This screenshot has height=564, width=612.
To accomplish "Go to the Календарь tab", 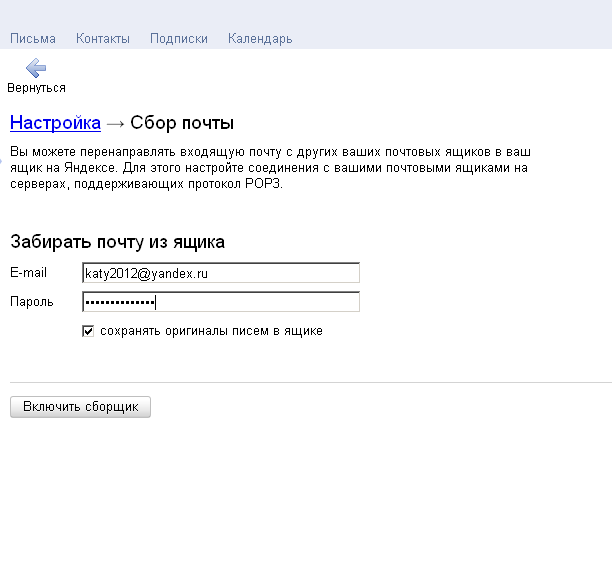I will coord(260,39).
